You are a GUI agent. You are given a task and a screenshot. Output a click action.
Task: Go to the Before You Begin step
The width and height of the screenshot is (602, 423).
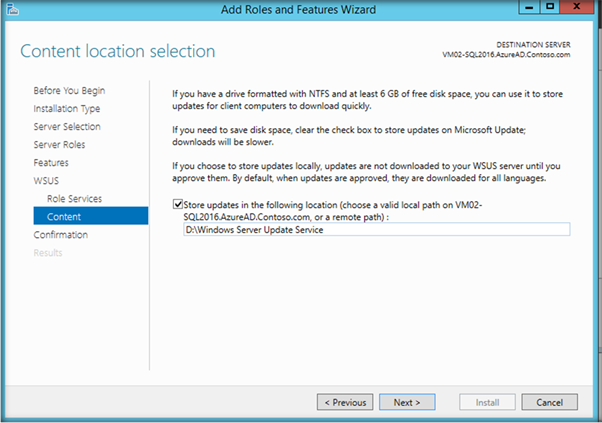coord(69,91)
